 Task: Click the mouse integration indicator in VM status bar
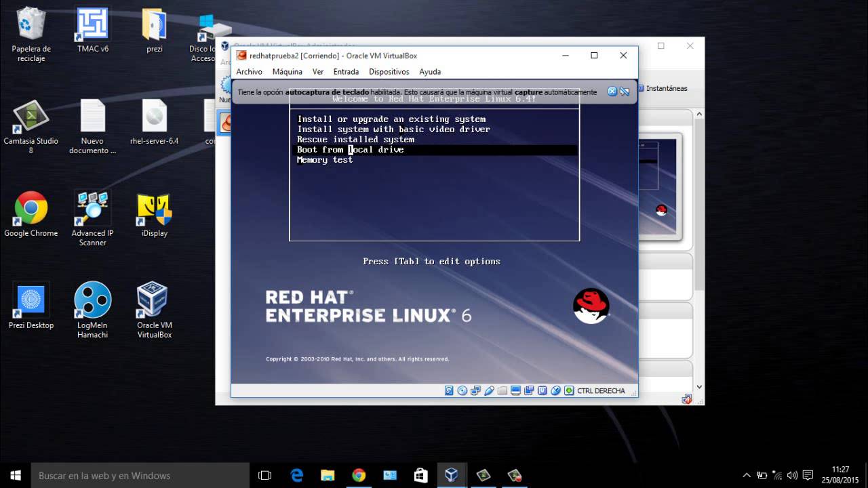(556, 390)
